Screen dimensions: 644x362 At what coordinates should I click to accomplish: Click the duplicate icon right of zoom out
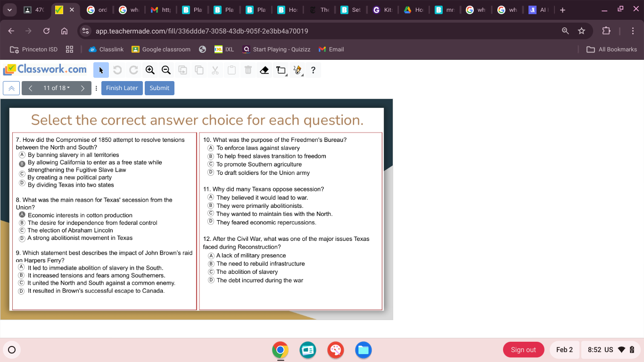(x=182, y=70)
